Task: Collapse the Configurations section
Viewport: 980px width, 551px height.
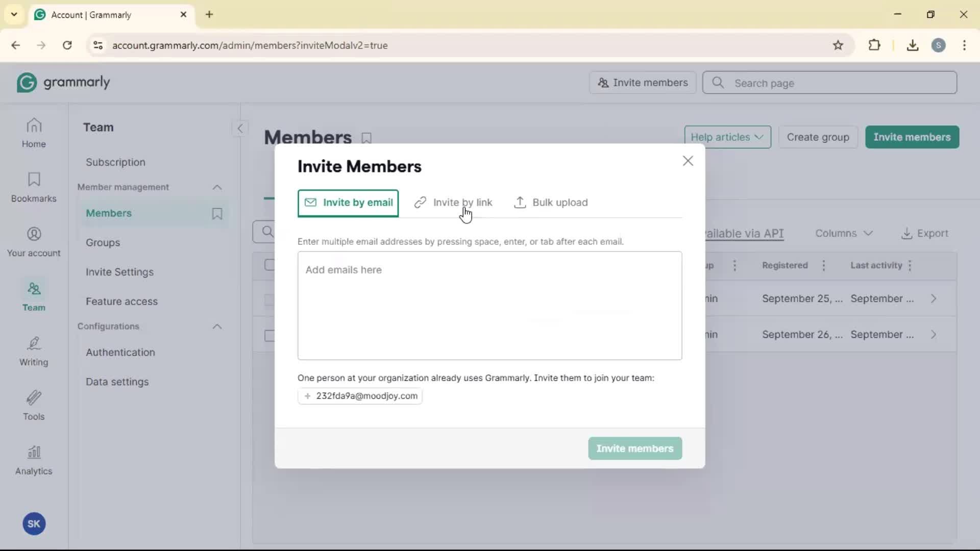Action: point(217,327)
